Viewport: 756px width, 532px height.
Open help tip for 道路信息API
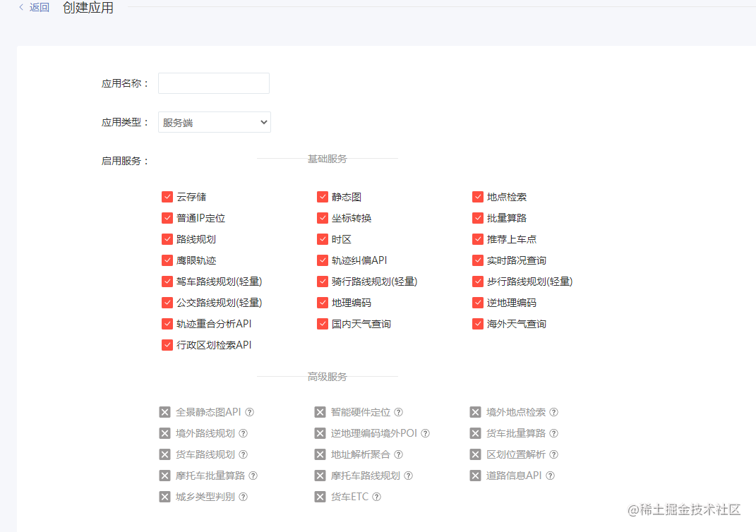pyautogui.click(x=550, y=476)
